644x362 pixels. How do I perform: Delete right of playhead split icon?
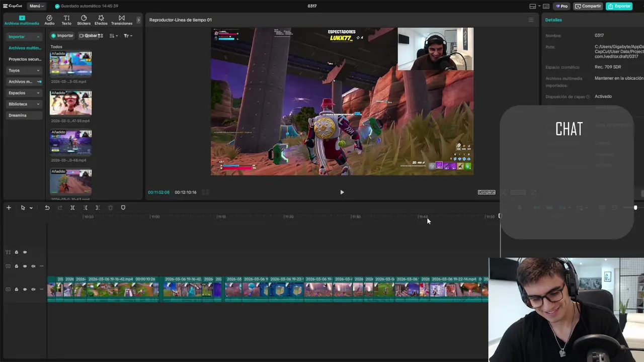pos(98,208)
